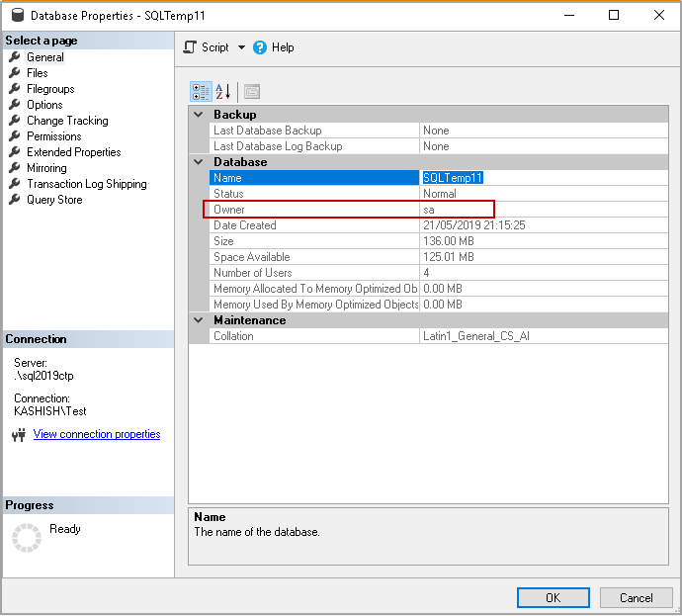Click the connection plug icon
682x616 pixels.
pyautogui.click(x=19, y=435)
